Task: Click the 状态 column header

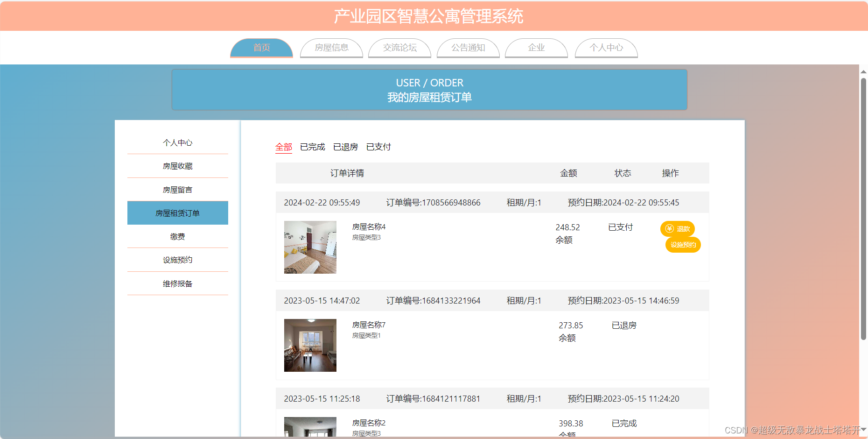Action: coord(623,173)
